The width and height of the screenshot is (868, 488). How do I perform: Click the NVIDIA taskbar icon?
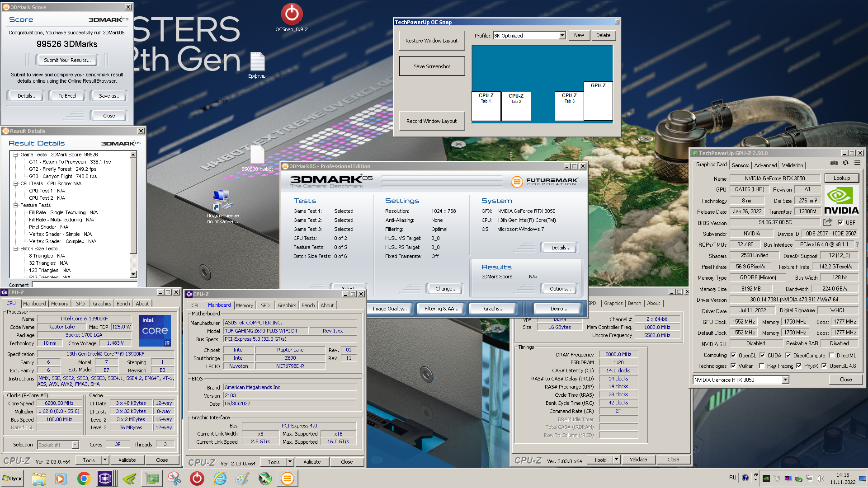tap(129, 479)
